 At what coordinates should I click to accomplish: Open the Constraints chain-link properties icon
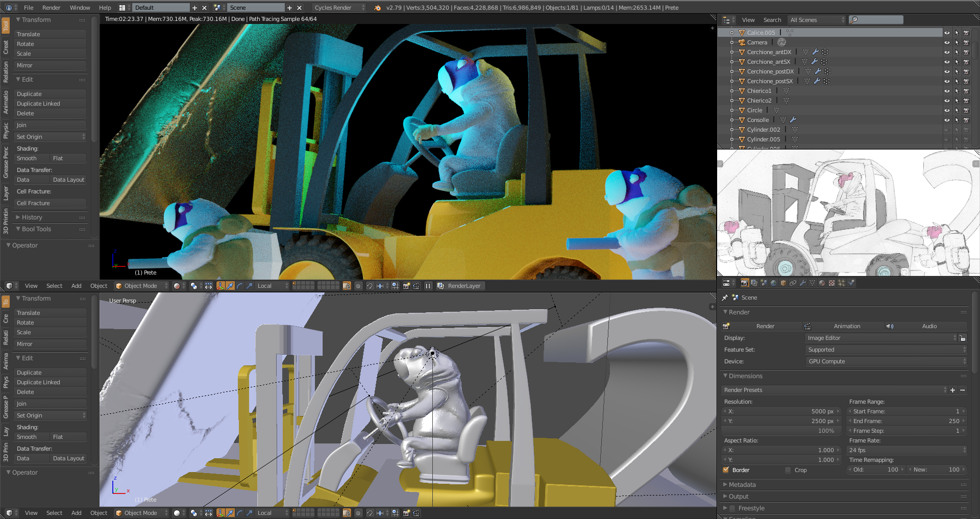click(793, 283)
